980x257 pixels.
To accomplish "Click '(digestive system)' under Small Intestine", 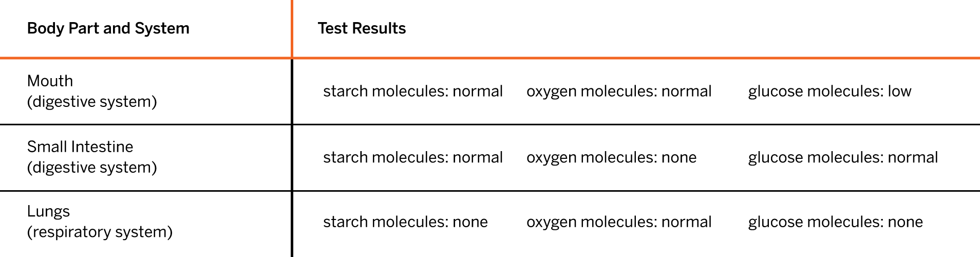I will pos(92,167).
